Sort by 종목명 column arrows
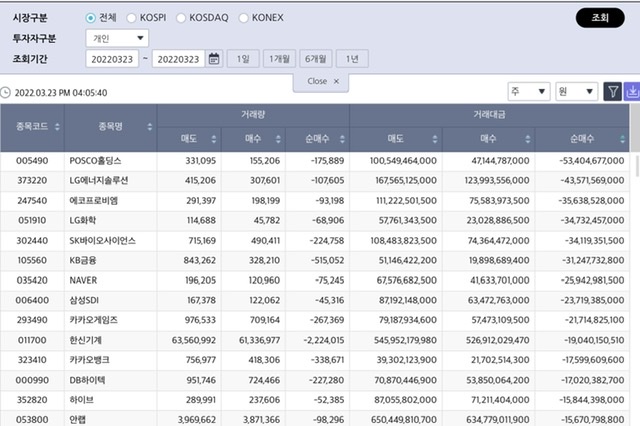 (x=150, y=127)
